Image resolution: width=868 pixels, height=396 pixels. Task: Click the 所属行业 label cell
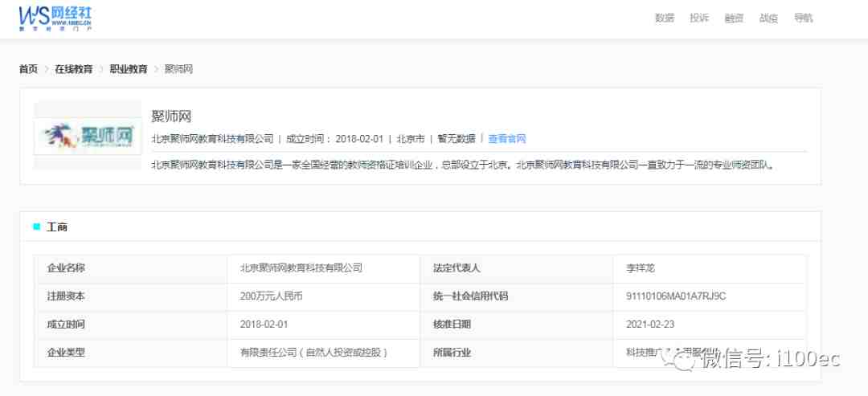(x=517, y=353)
